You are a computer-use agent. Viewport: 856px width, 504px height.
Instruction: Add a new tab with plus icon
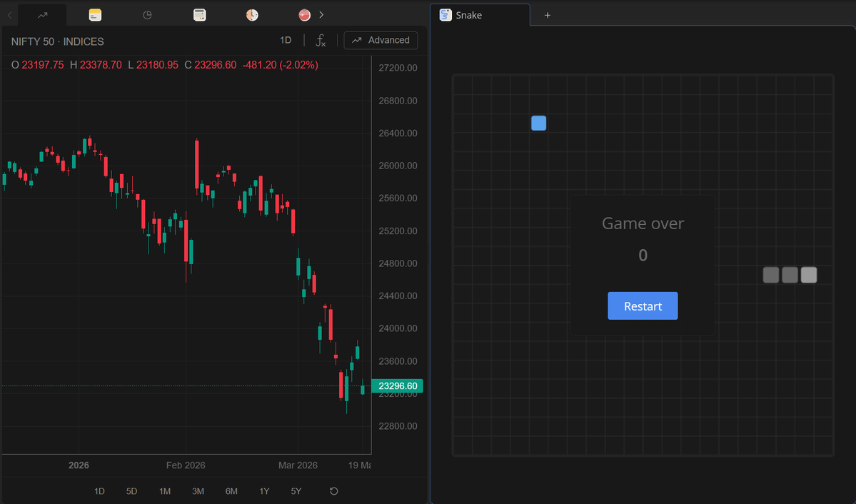(x=548, y=15)
